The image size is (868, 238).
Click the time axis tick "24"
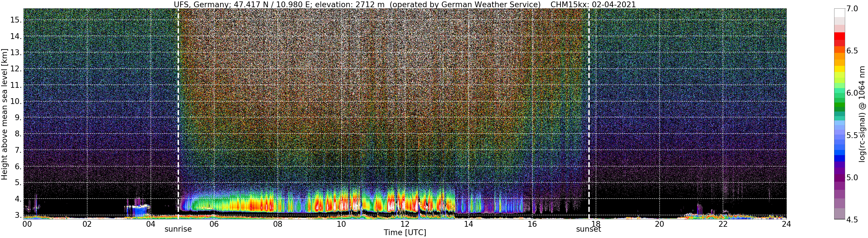click(x=786, y=224)
